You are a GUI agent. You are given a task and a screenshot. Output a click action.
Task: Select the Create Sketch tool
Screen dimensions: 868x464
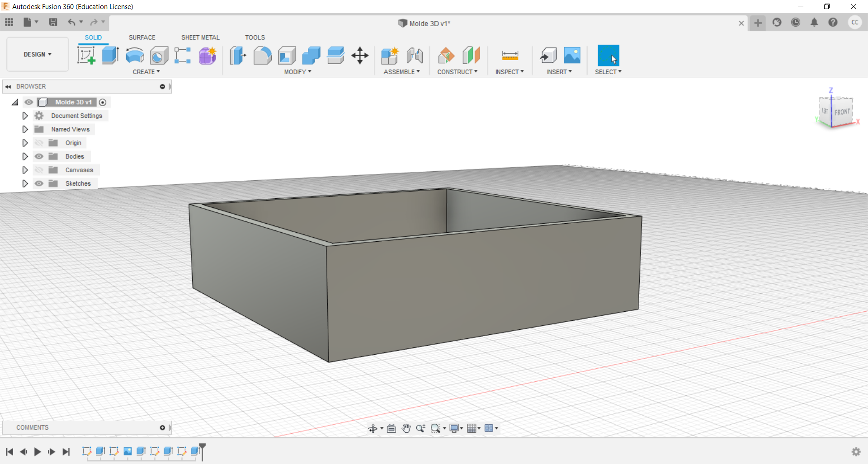86,55
